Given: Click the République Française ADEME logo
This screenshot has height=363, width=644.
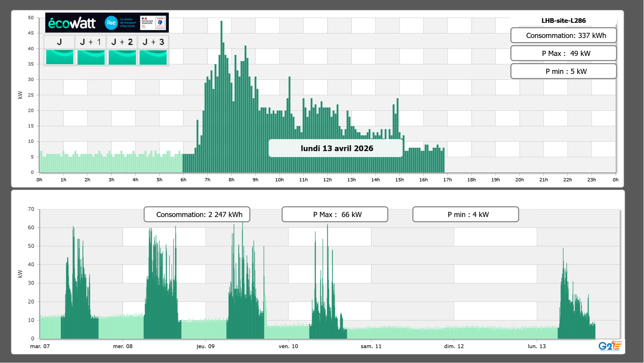Looking at the screenshot, I should click(153, 23).
